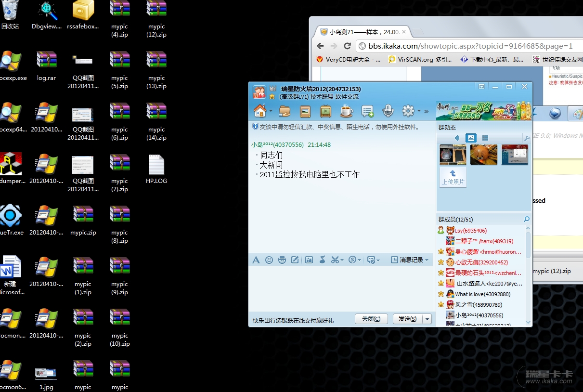Image resolution: width=583 pixels, height=392 pixels.
Task: Click the member list scrollbar
Action: [528, 245]
